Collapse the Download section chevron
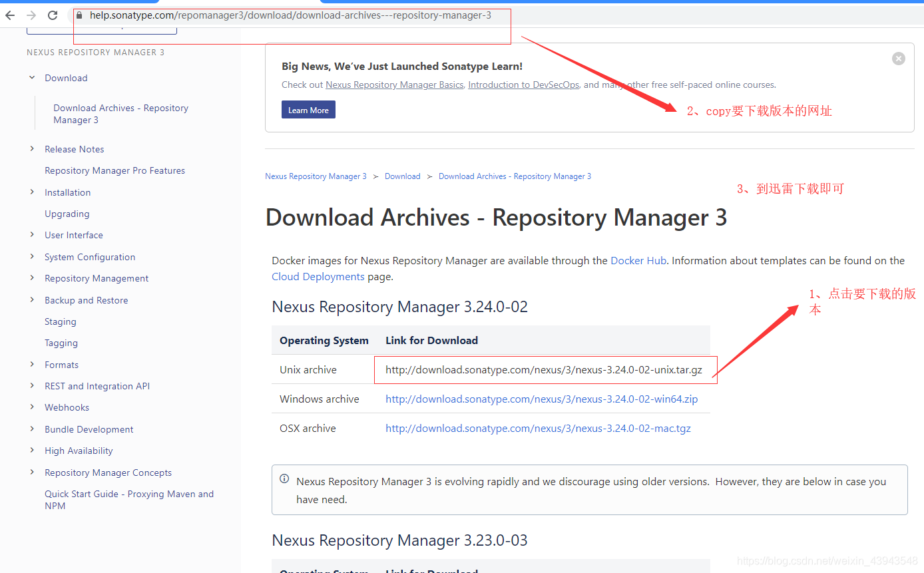Image resolution: width=924 pixels, height=573 pixels. tap(32, 78)
